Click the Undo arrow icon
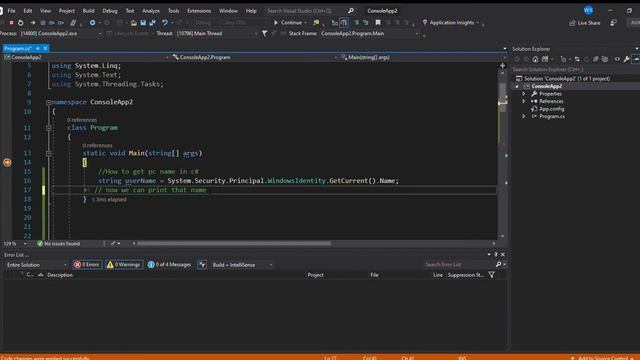640x360 pixels. point(165,22)
